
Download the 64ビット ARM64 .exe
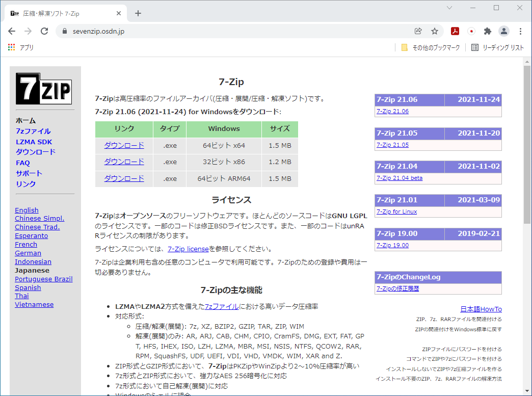124,178
